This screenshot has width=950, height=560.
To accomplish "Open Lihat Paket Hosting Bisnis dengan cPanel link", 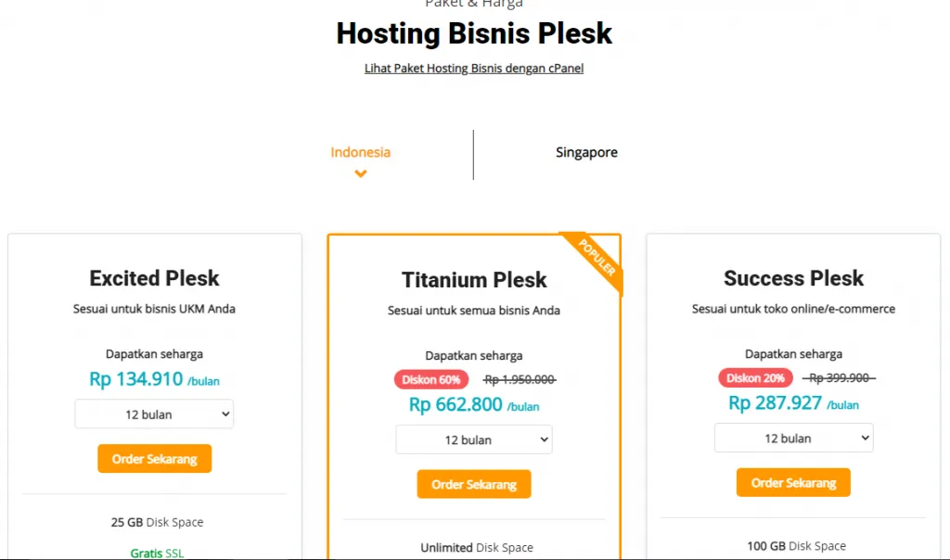I will point(473,68).
